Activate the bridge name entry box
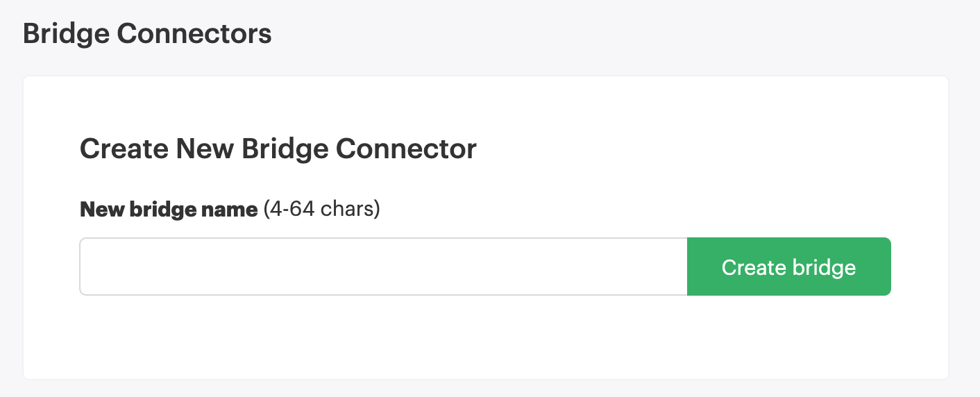 point(383,267)
